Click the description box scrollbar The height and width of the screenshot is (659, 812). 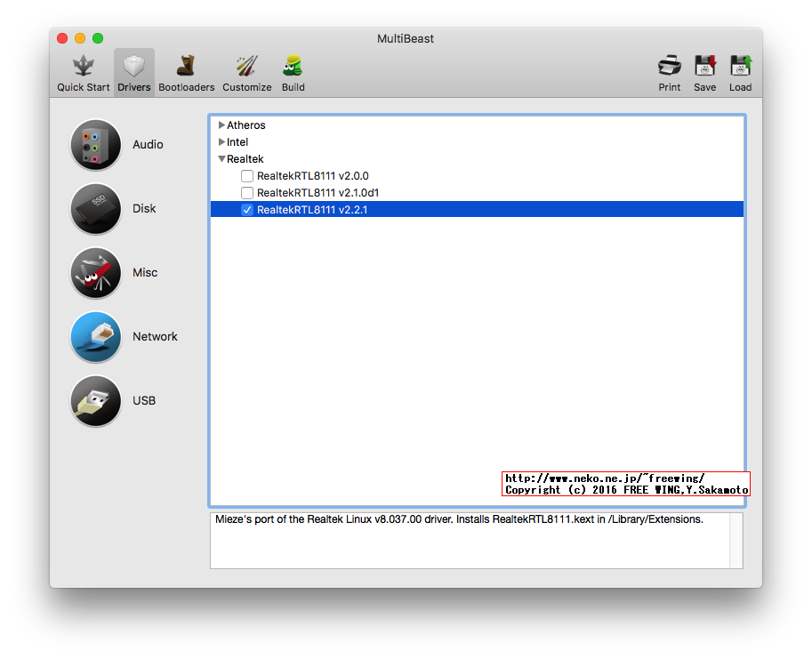pos(736,541)
